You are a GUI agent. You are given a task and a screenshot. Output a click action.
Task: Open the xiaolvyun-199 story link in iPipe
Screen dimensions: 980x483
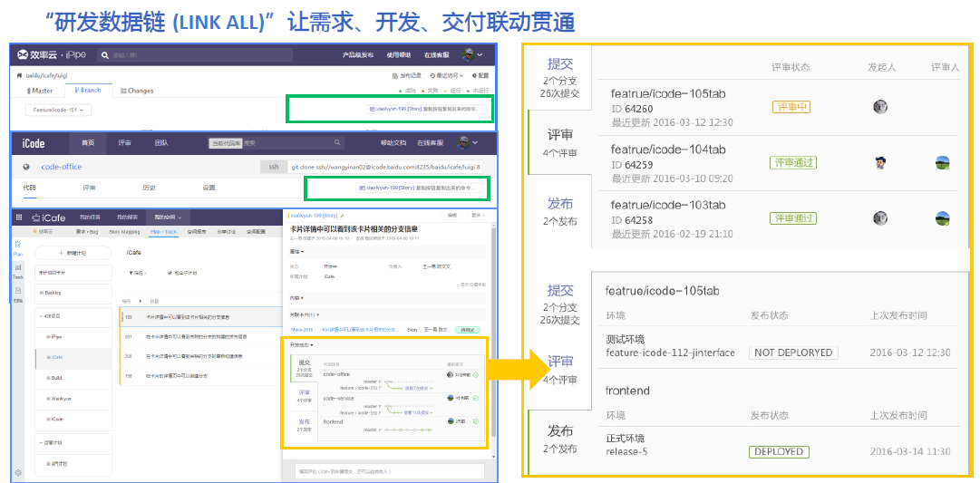[x=428, y=110]
